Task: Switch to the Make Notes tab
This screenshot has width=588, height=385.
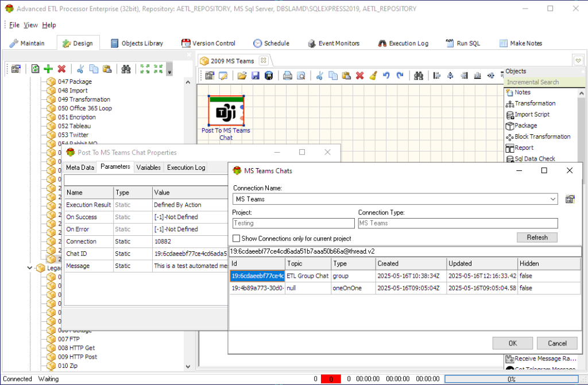Action: pyautogui.click(x=521, y=44)
